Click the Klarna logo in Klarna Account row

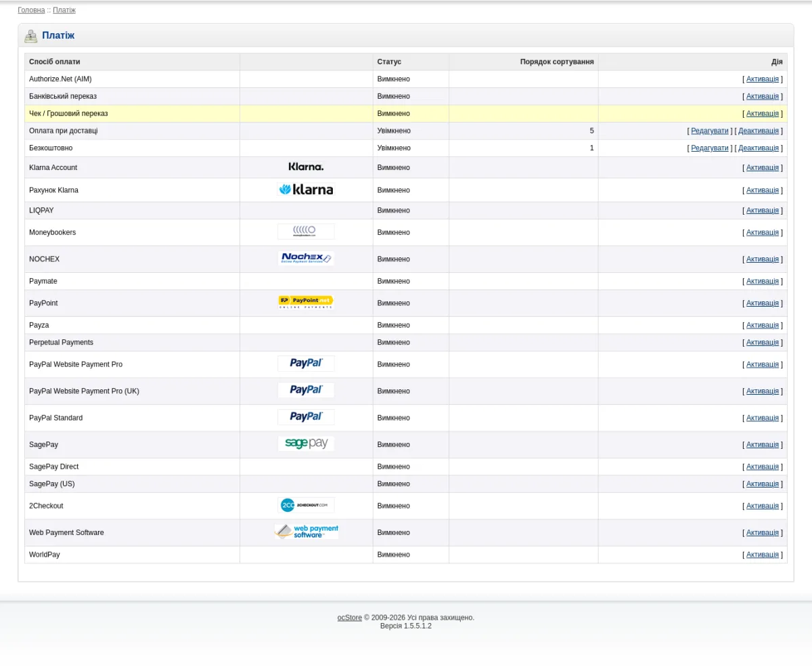306,167
